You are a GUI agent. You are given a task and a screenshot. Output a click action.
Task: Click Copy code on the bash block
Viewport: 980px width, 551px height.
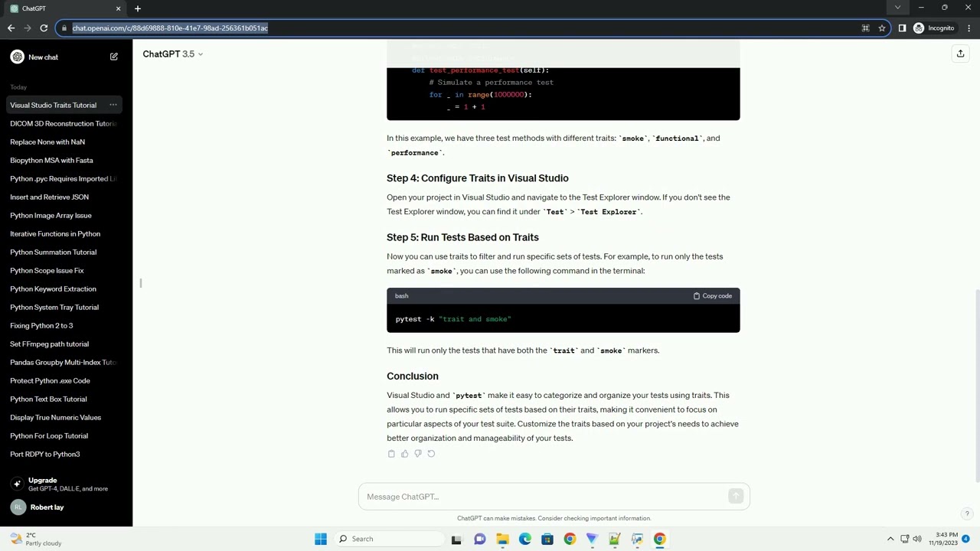tap(713, 296)
